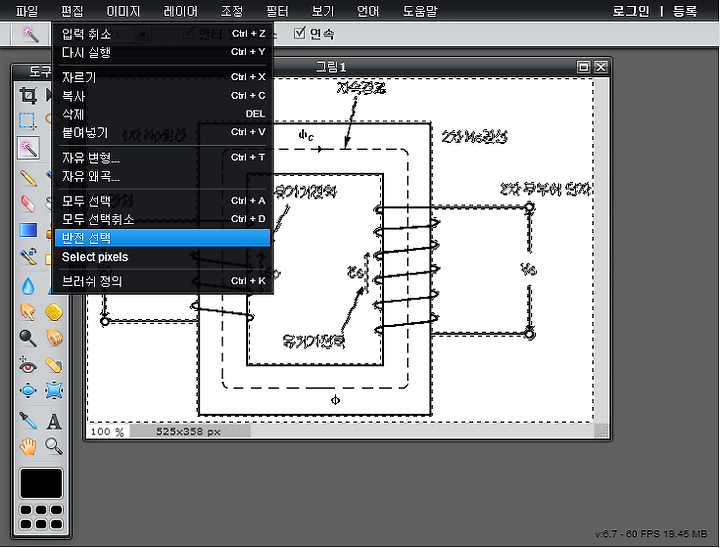Select the Color Replace brush tool
Screen dimensions: 720x548
click(28, 256)
